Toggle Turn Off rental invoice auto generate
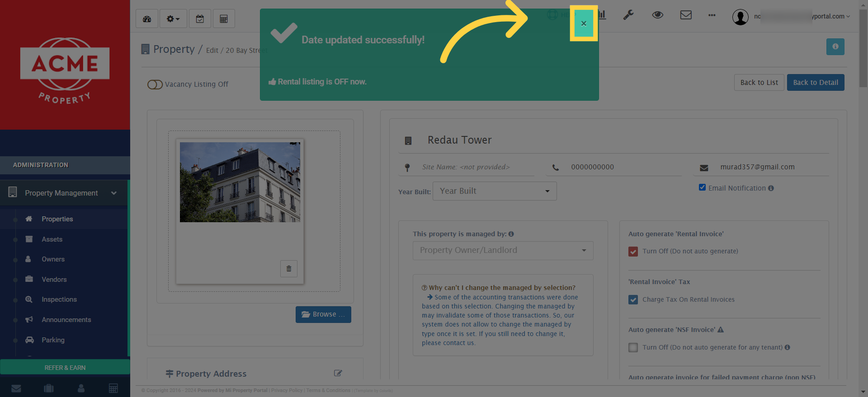868x397 pixels. 633,252
